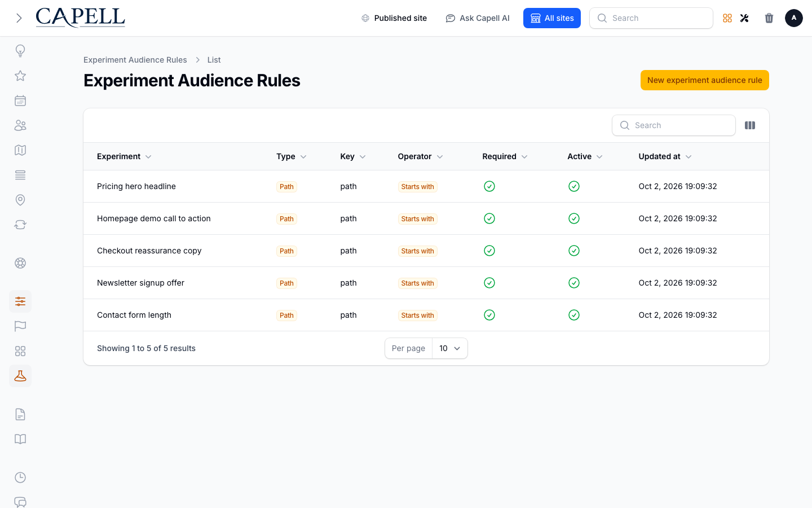
Task: Click the orange grid icon in header
Action: pyautogui.click(x=727, y=18)
